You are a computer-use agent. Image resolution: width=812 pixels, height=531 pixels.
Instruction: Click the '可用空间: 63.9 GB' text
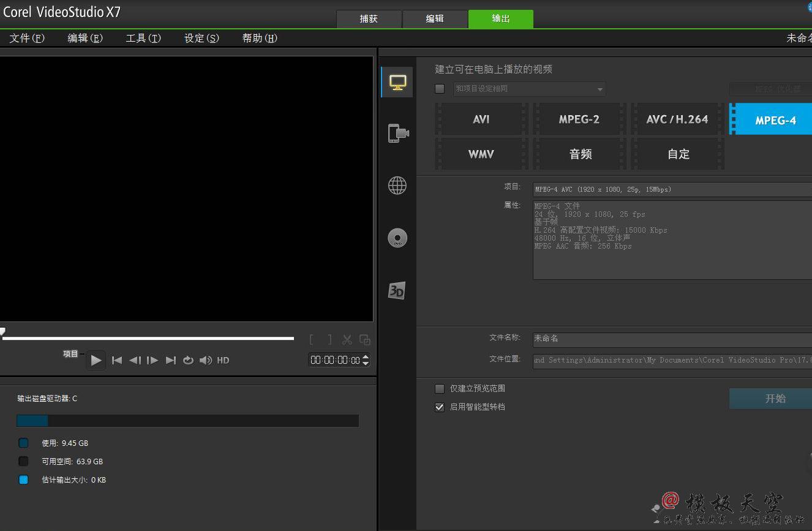[72, 461]
